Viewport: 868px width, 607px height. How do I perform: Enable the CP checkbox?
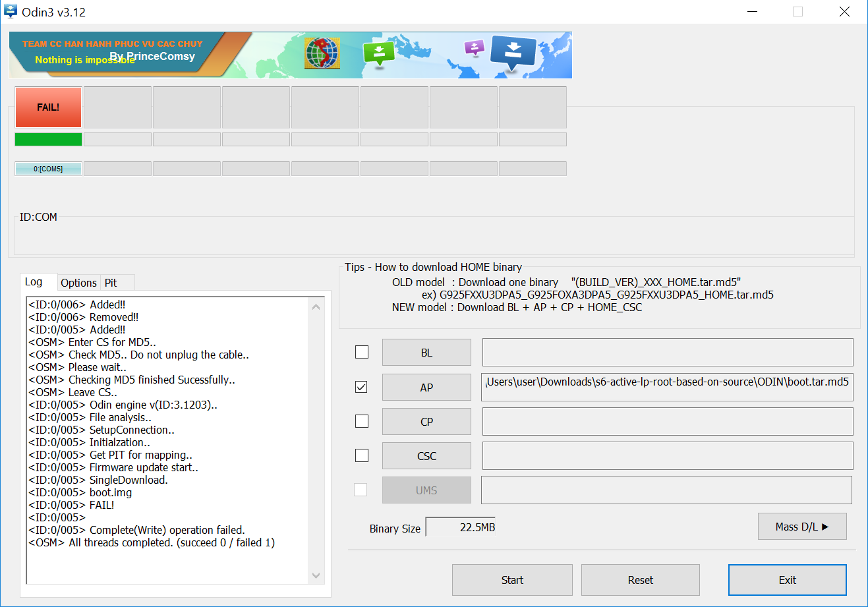[x=362, y=421]
